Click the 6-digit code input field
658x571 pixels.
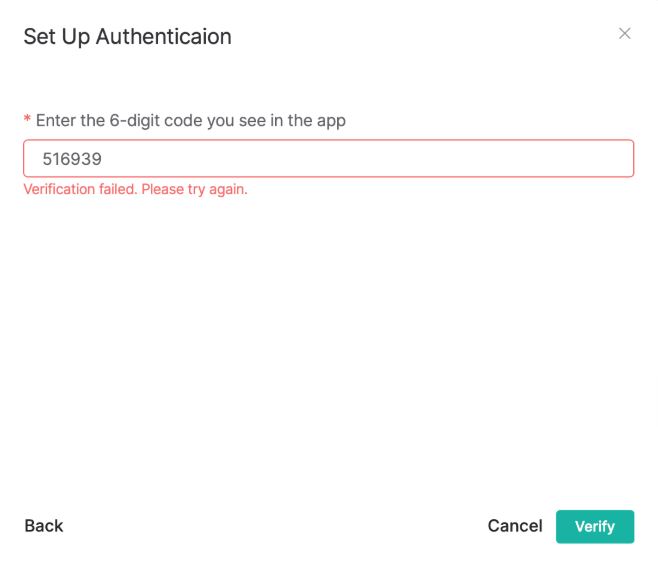(328, 158)
